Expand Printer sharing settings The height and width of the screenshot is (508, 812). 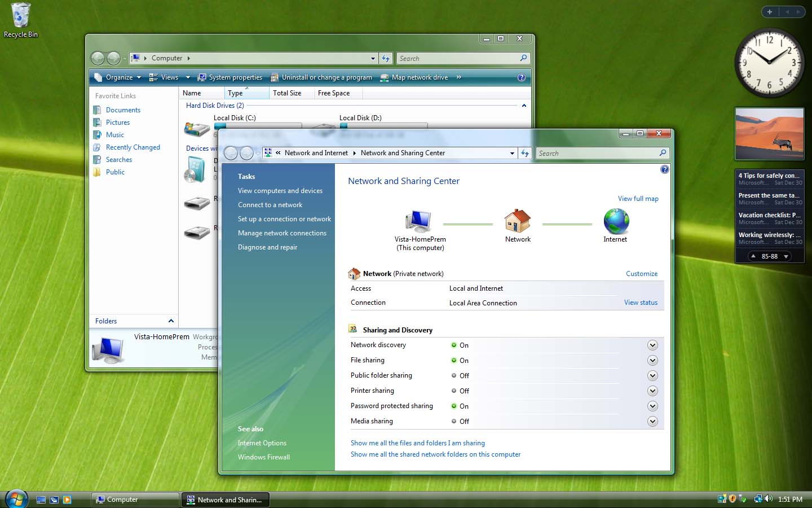[x=652, y=391]
